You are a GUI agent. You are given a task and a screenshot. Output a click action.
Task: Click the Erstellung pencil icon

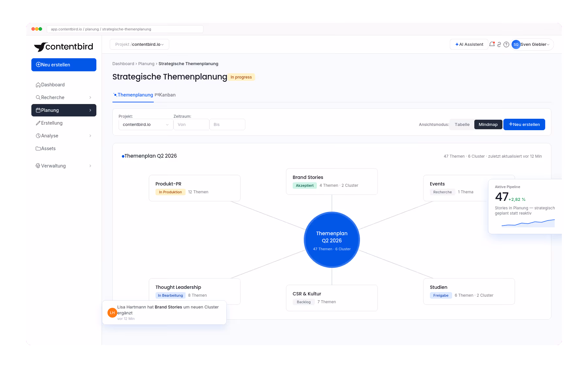pyautogui.click(x=38, y=123)
